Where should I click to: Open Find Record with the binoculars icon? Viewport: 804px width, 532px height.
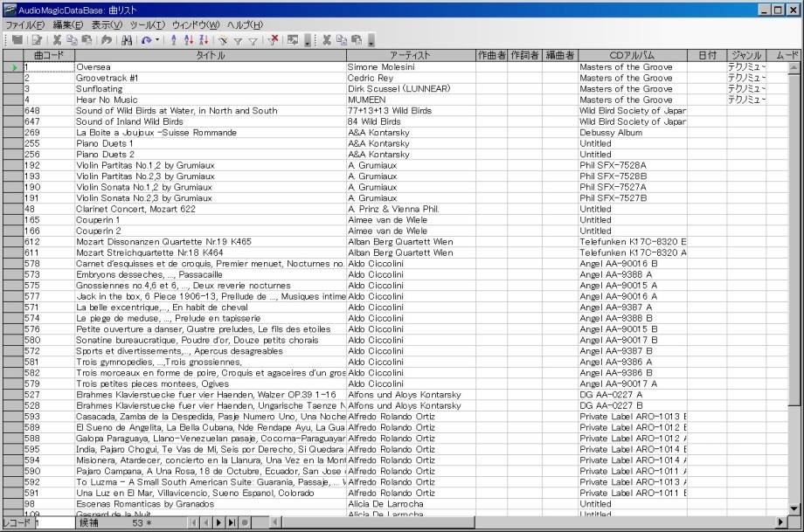coord(127,40)
